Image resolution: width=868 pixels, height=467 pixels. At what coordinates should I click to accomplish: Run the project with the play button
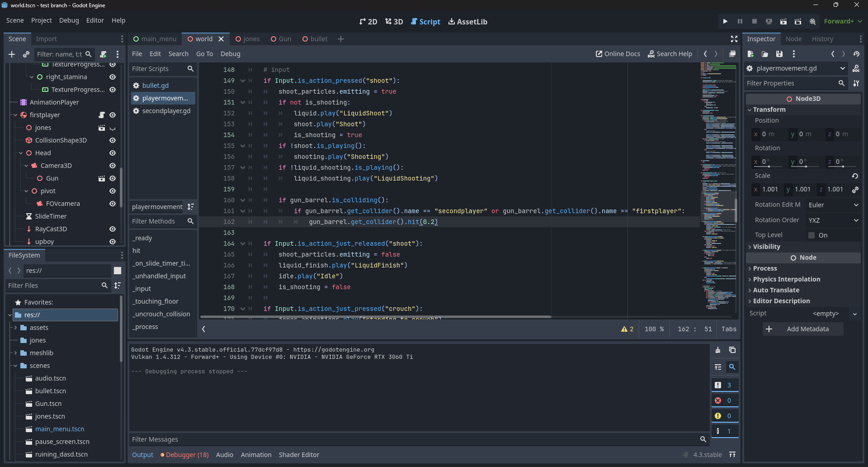[725, 21]
